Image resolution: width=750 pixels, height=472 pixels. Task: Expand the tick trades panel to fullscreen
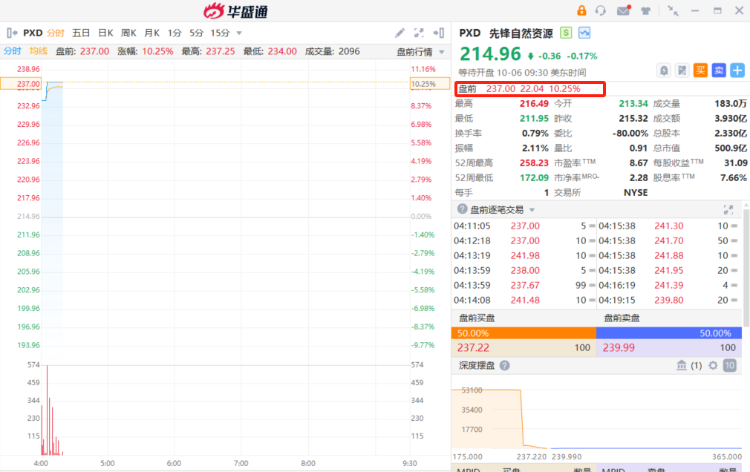[728, 210]
